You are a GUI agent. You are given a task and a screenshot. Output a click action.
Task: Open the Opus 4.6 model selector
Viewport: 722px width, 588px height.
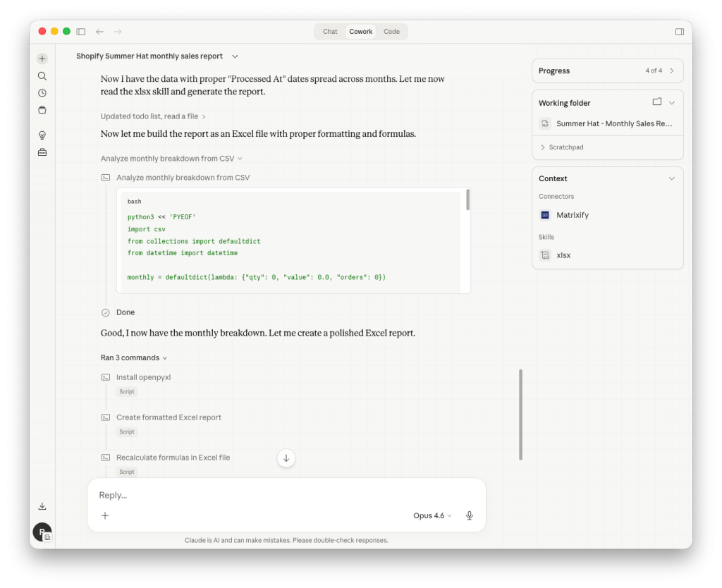432,515
